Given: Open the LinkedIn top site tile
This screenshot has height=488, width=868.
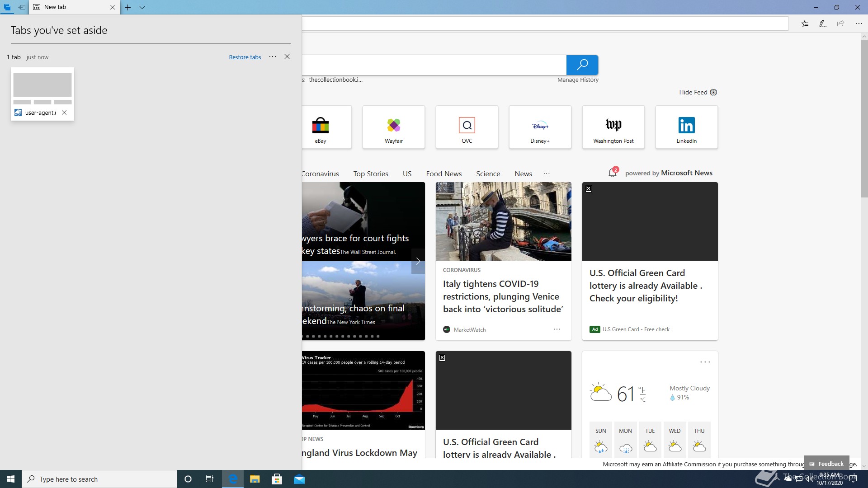Looking at the screenshot, I should click(x=687, y=127).
